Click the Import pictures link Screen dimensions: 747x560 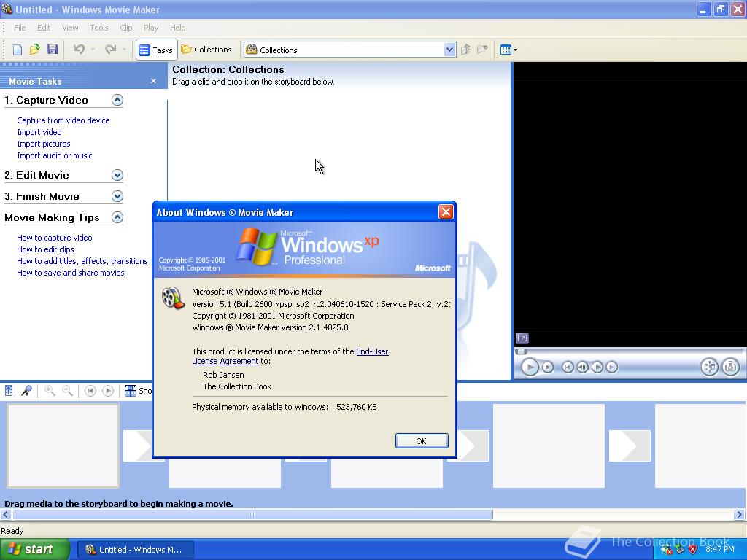[x=43, y=144]
